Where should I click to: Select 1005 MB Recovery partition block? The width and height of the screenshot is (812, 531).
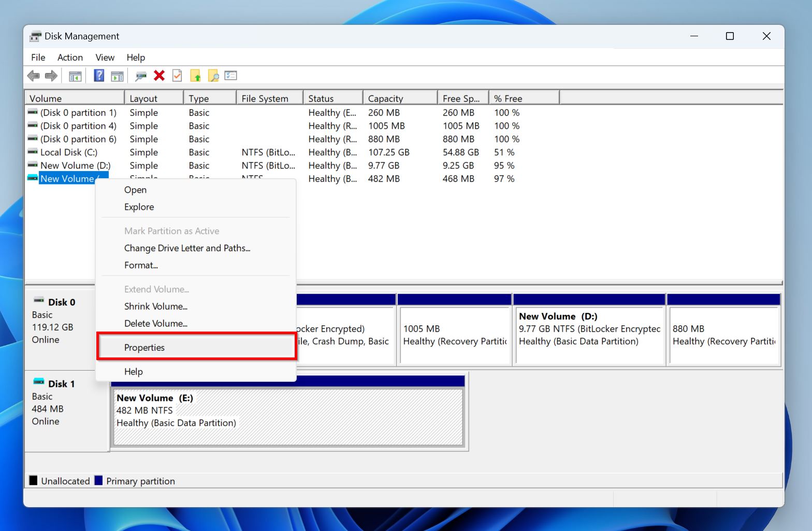tap(454, 330)
